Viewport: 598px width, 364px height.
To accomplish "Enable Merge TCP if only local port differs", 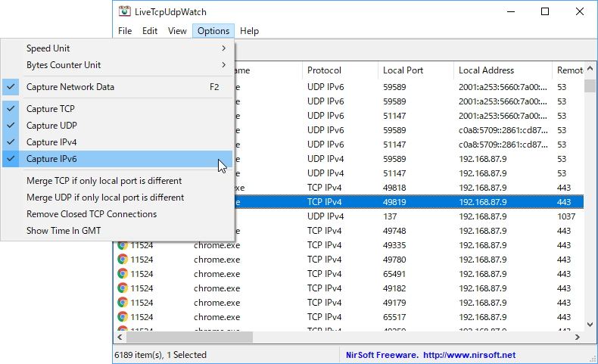I will coord(117,181).
